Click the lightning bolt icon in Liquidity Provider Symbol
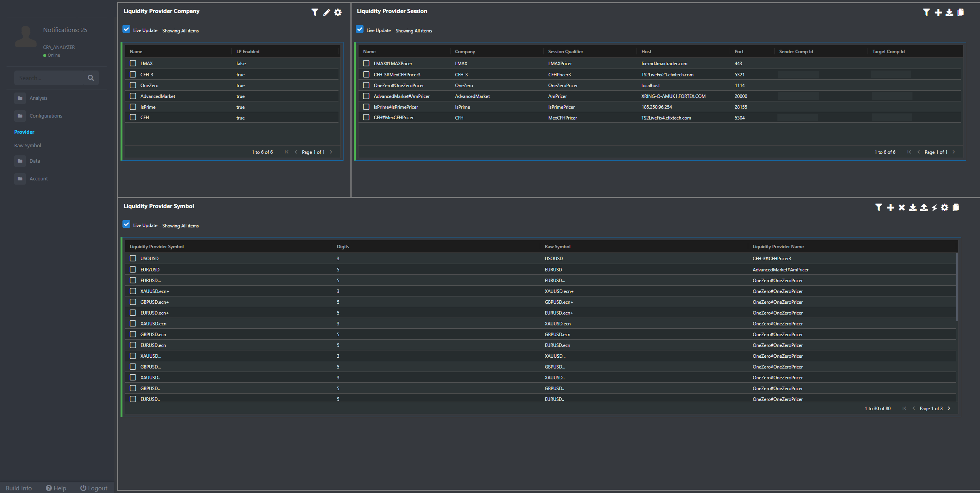Screen dimensions: 980x493 pos(934,208)
